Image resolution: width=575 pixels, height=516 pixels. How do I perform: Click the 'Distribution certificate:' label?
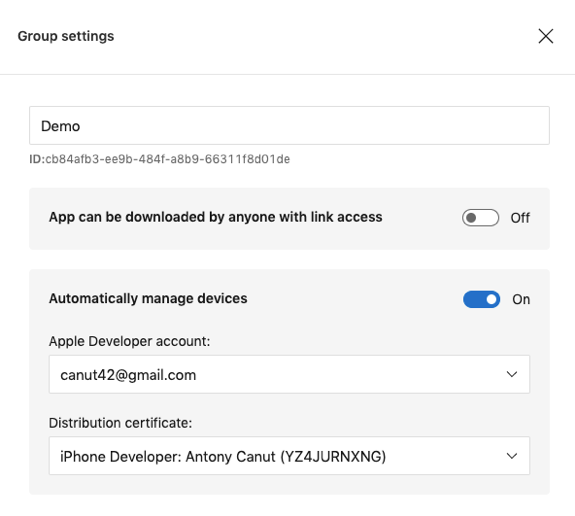click(120, 423)
